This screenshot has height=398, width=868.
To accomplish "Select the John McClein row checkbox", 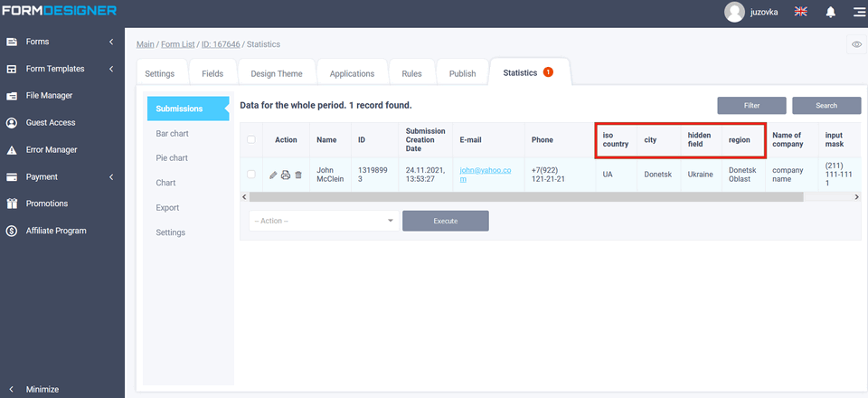I will pyautogui.click(x=251, y=175).
